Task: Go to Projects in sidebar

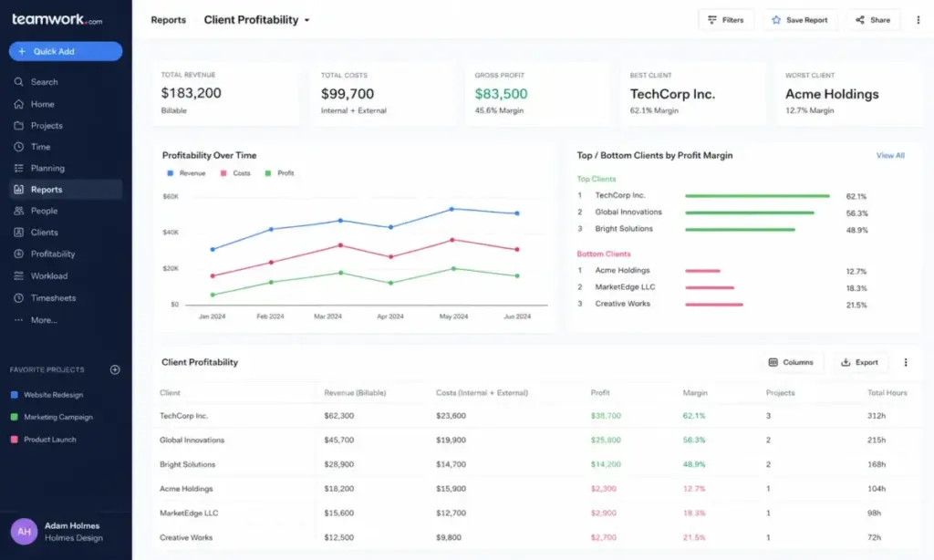Action: pyautogui.click(x=66, y=125)
